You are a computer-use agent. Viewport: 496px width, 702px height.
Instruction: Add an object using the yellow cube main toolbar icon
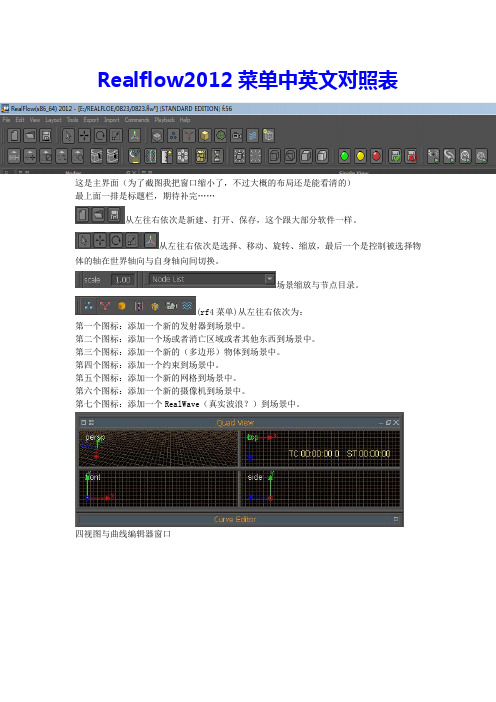205,135
